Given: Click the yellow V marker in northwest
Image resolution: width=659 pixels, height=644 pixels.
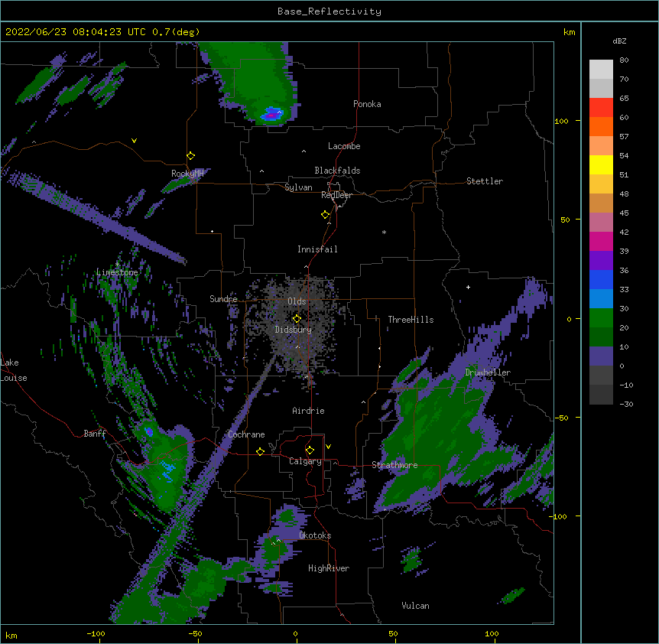Looking at the screenshot, I should [134, 141].
